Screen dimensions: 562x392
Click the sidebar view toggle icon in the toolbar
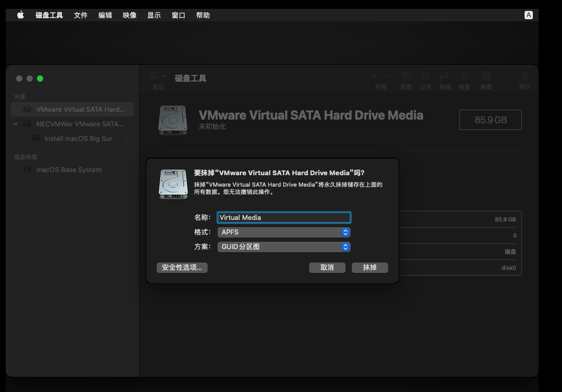pyautogui.click(x=155, y=75)
